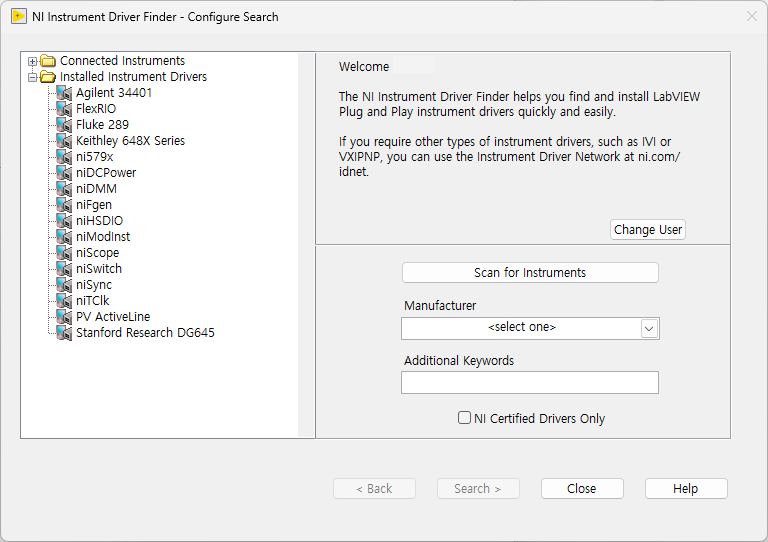This screenshot has width=768, height=542.
Task: Select the niSync tree entry
Action: (x=94, y=284)
